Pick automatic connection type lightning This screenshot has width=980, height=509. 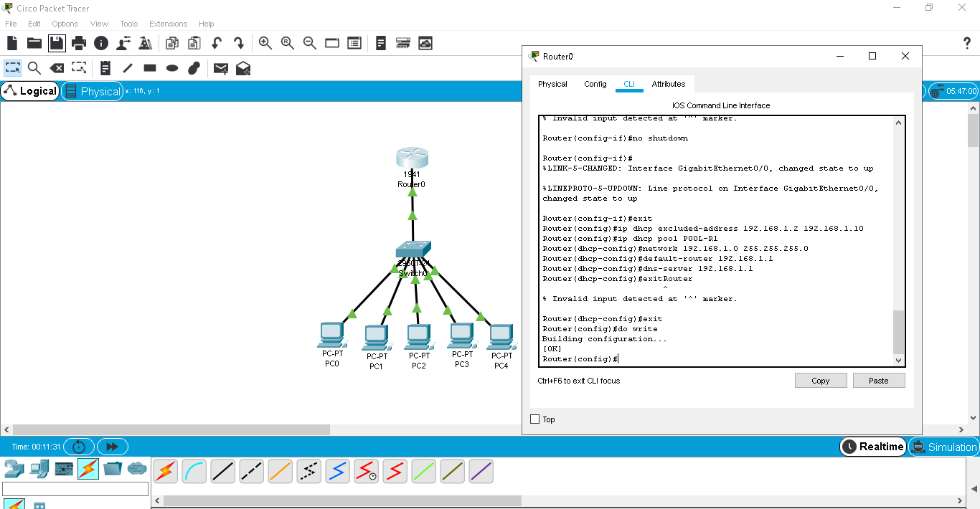(166, 471)
